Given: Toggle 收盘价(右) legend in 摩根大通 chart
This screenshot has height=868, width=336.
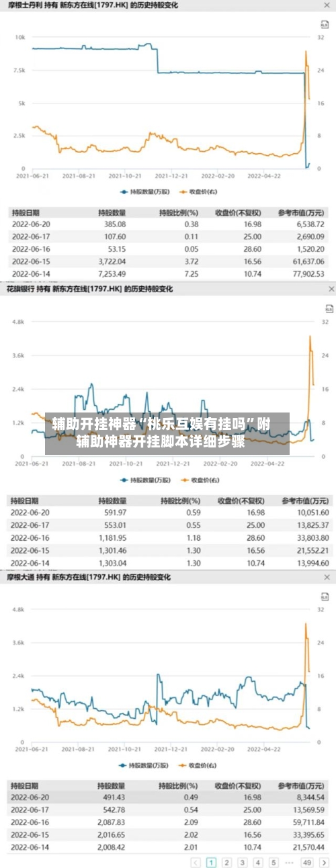Looking at the screenshot, I should 198,765.
